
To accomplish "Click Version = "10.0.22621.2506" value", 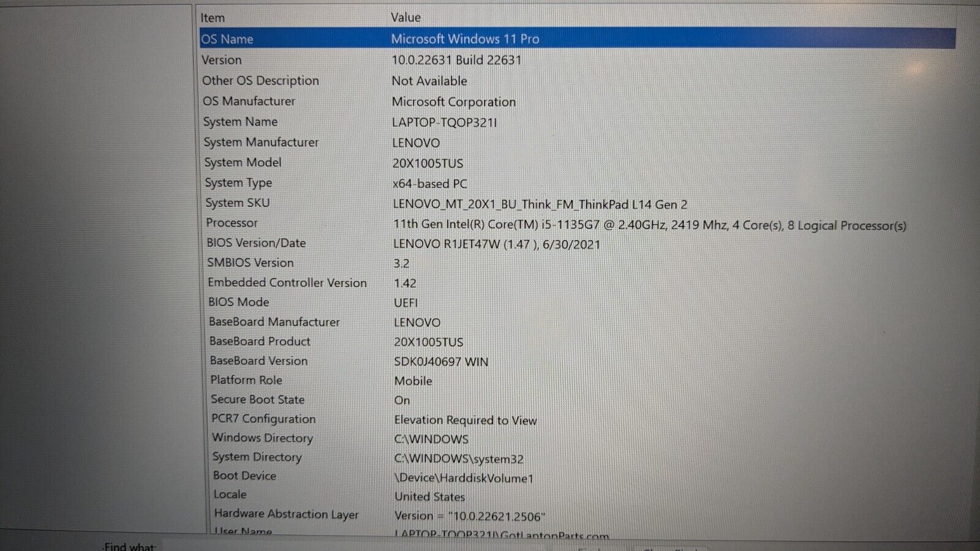I will coord(470,517).
